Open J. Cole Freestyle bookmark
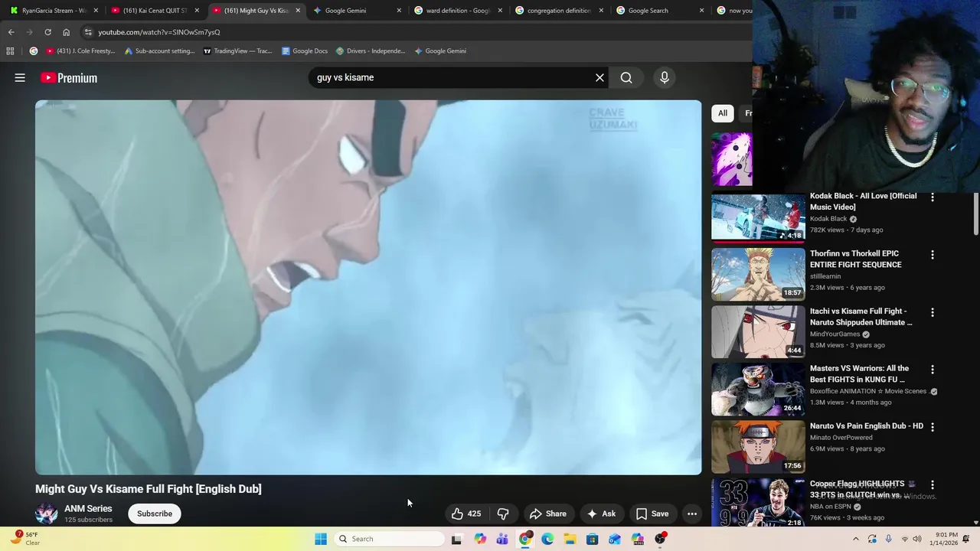 [x=80, y=51]
